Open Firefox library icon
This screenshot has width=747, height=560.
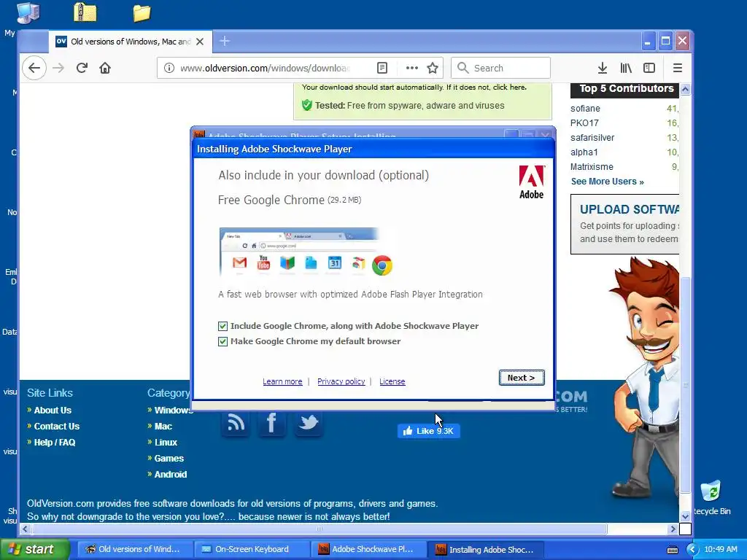point(626,68)
